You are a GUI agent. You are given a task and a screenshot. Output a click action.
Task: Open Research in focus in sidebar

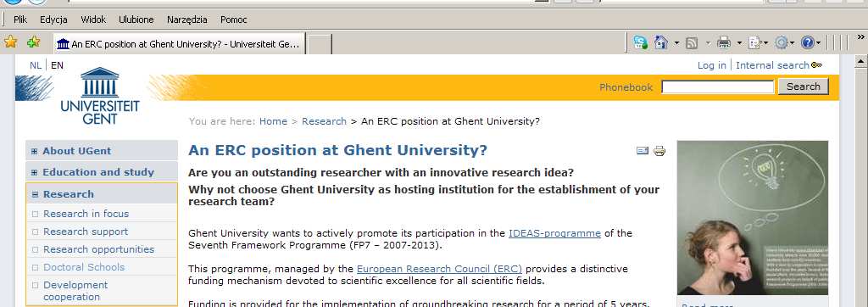pos(86,214)
